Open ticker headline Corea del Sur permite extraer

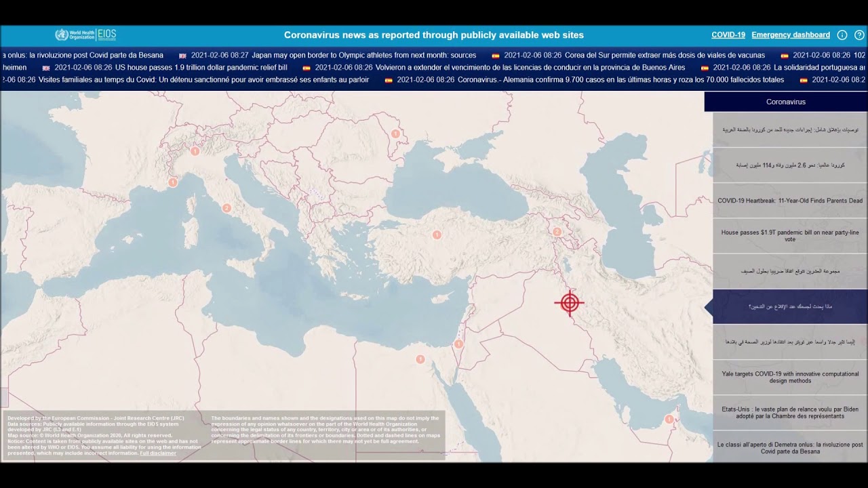(x=665, y=56)
